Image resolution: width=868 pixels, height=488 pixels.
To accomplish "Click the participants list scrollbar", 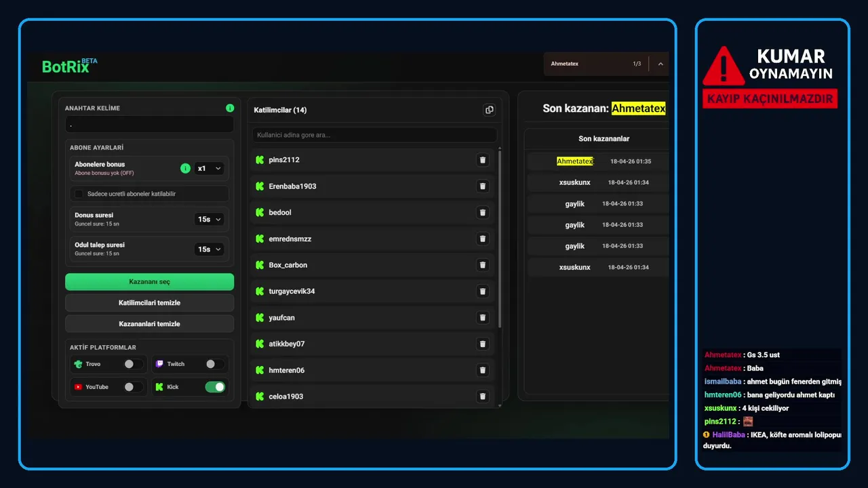I will tap(500, 239).
